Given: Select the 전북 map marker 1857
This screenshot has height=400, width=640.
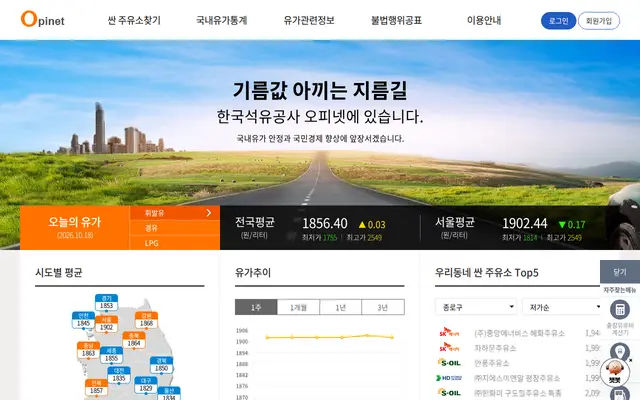Looking at the screenshot, I should pos(96,387).
